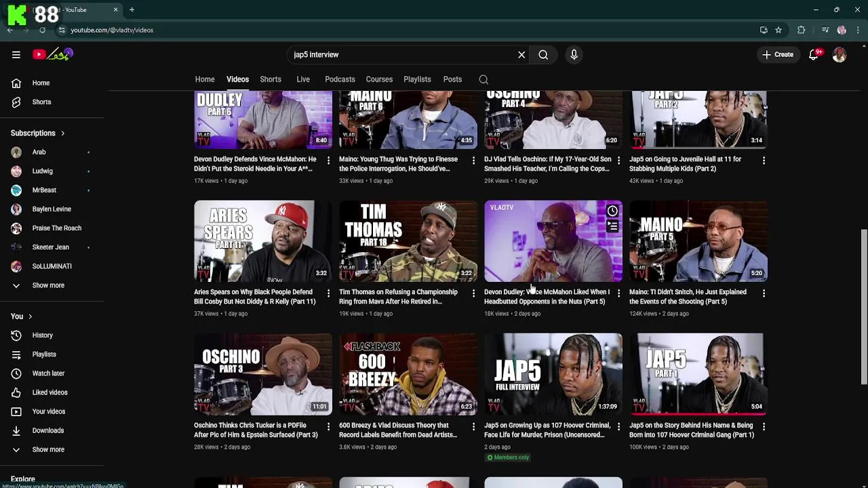
Task: Open History in the sidebar
Action: pos(52,335)
